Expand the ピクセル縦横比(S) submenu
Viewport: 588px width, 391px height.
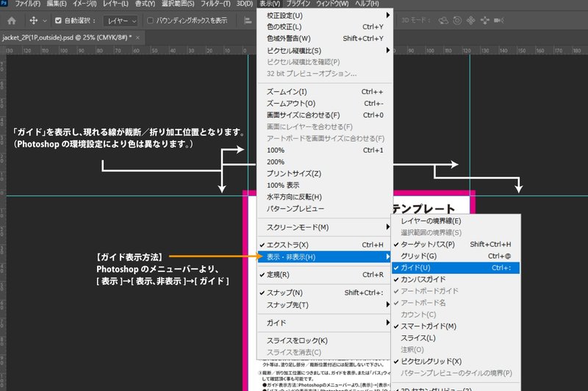coord(325,51)
